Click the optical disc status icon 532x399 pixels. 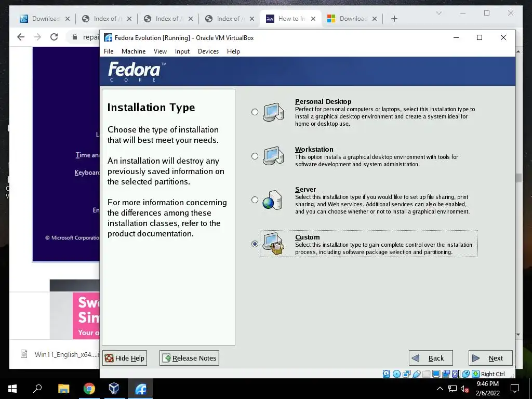pos(396,374)
